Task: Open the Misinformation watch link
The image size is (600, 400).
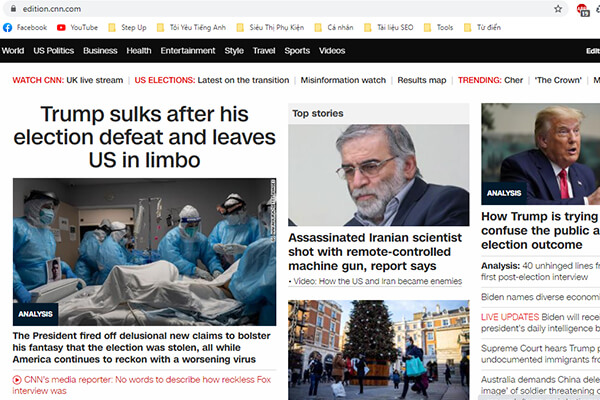Action: click(343, 80)
